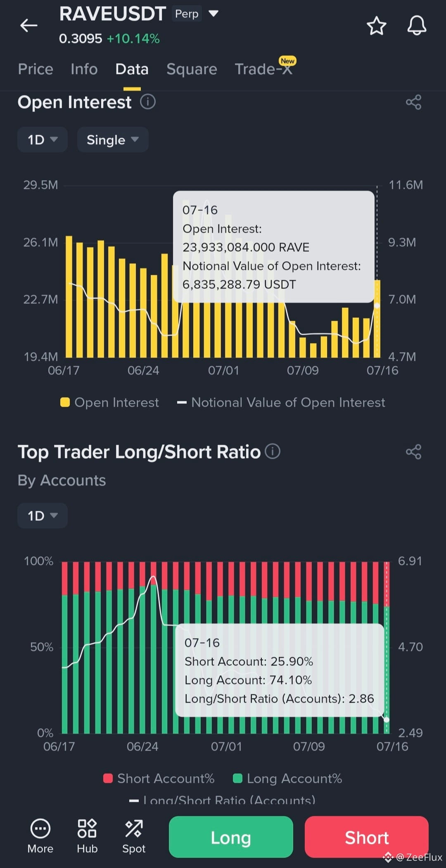Open price alerts via bell icon
The image size is (446, 868).
click(417, 26)
